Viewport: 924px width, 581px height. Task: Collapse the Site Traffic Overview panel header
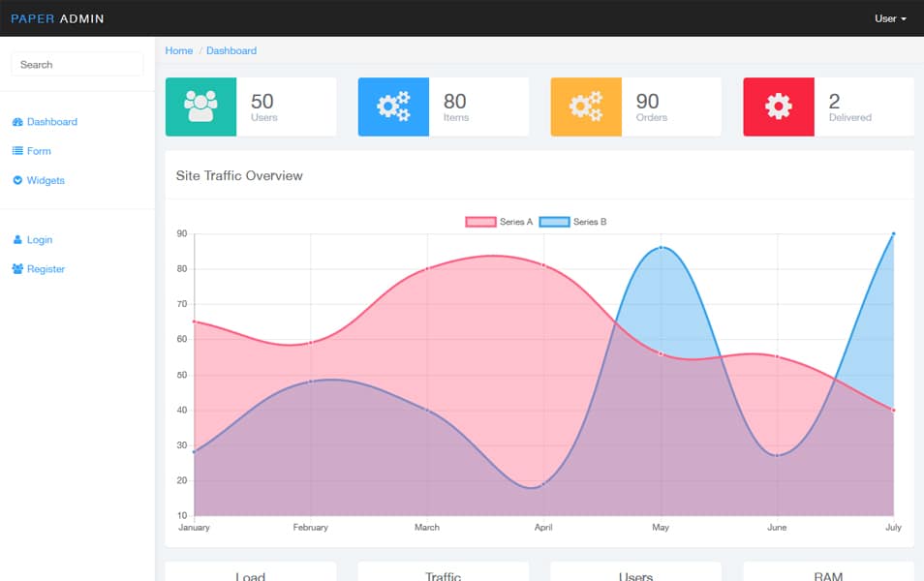(x=239, y=175)
